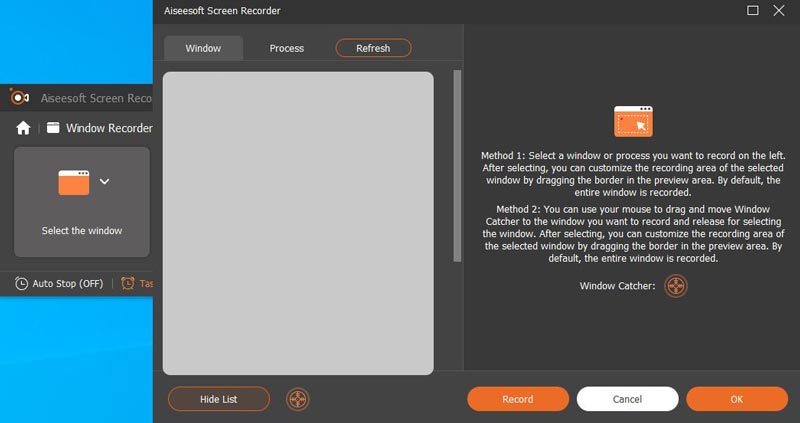This screenshot has height=423, width=800.
Task: Click the empty gray window list area
Action: pyautogui.click(x=298, y=222)
